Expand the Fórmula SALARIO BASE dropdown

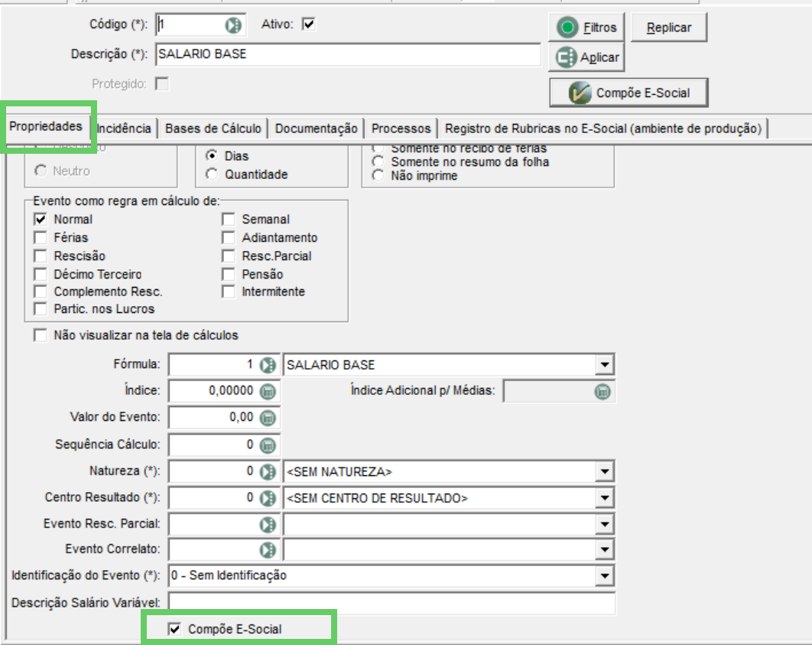(x=604, y=365)
